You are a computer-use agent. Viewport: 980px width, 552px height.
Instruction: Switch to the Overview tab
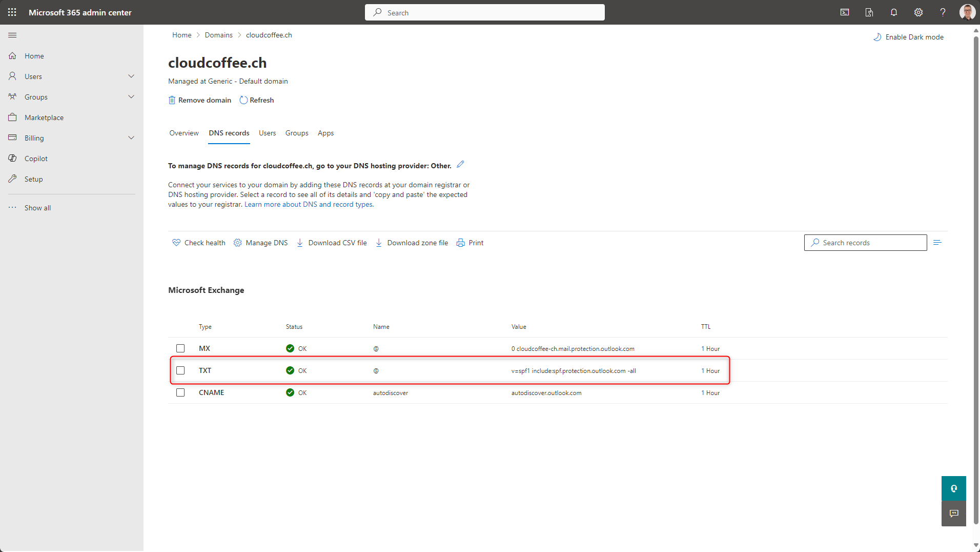point(183,133)
